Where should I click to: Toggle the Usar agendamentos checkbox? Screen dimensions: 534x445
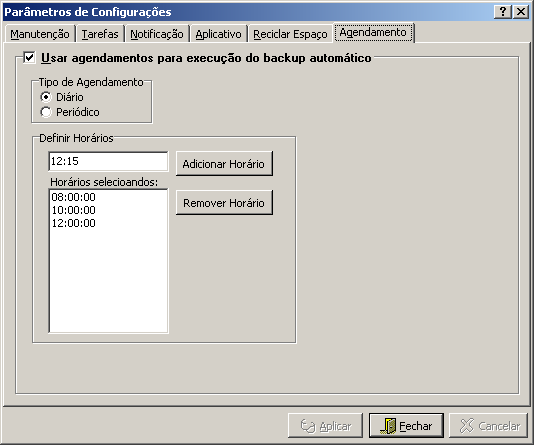(29, 57)
